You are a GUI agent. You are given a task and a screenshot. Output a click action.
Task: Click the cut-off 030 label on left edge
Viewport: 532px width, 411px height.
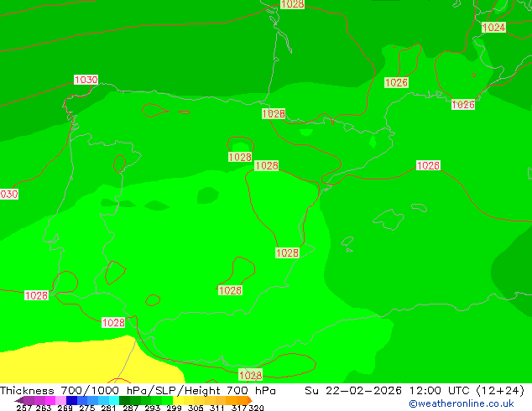point(9,194)
